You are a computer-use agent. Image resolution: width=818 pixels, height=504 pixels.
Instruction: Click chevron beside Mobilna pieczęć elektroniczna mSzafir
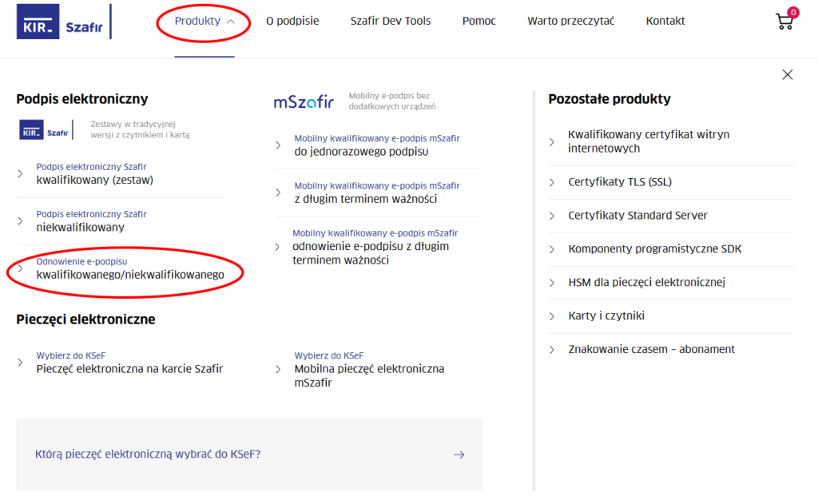278,369
